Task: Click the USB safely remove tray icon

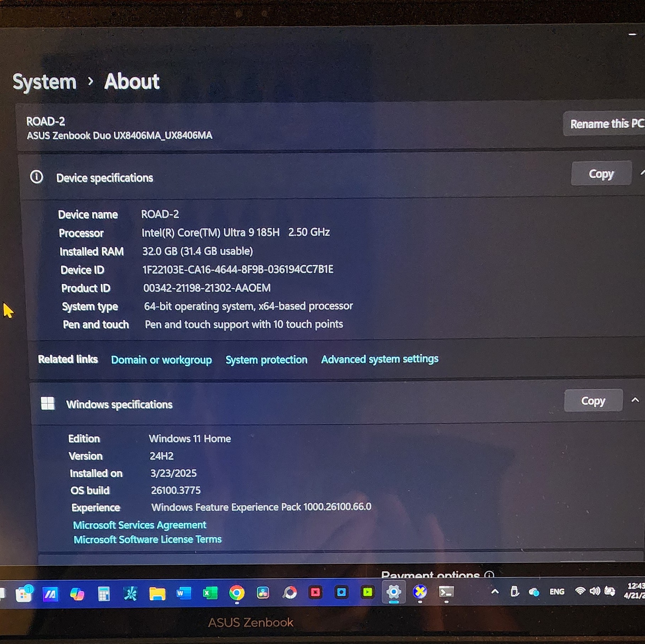Action: click(x=514, y=591)
